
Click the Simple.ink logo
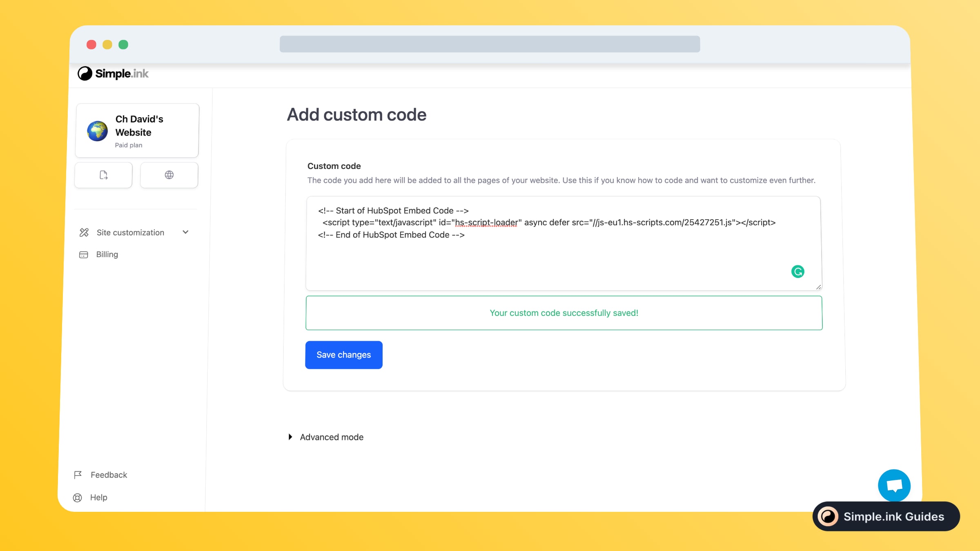point(113,73)
